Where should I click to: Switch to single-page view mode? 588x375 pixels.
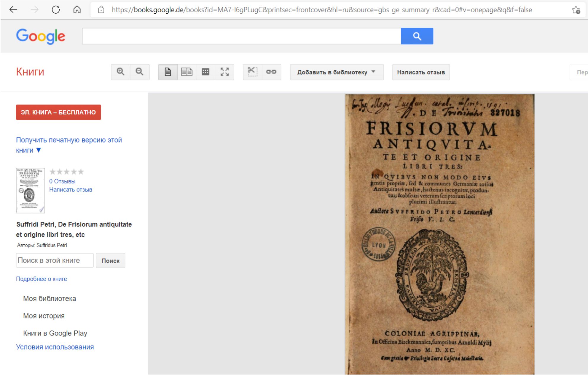point(168,72)
